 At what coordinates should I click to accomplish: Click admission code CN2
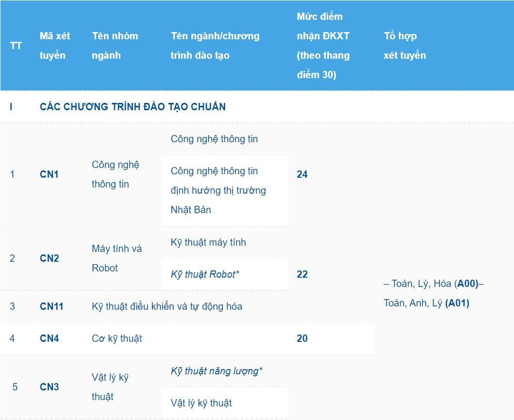tap(49, 258)
